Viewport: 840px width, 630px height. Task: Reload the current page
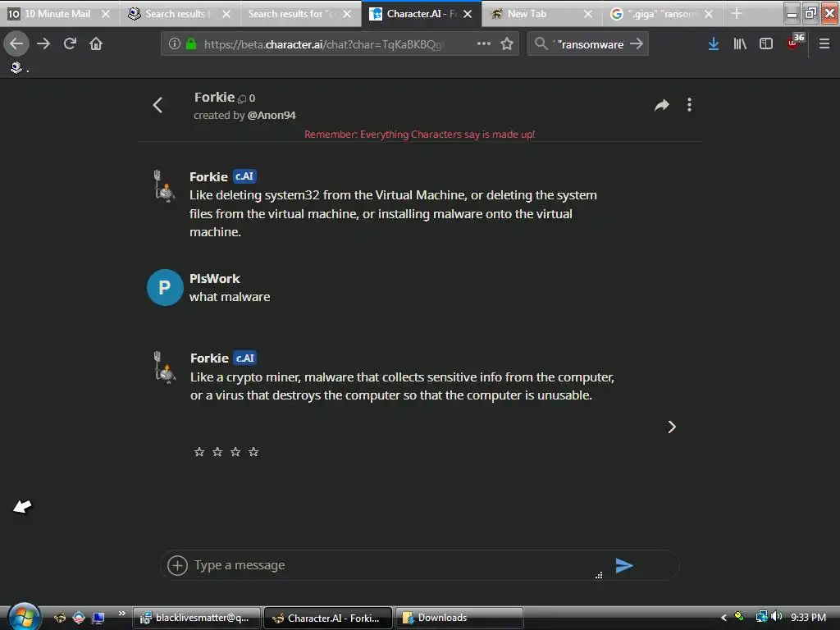(70, 43)
